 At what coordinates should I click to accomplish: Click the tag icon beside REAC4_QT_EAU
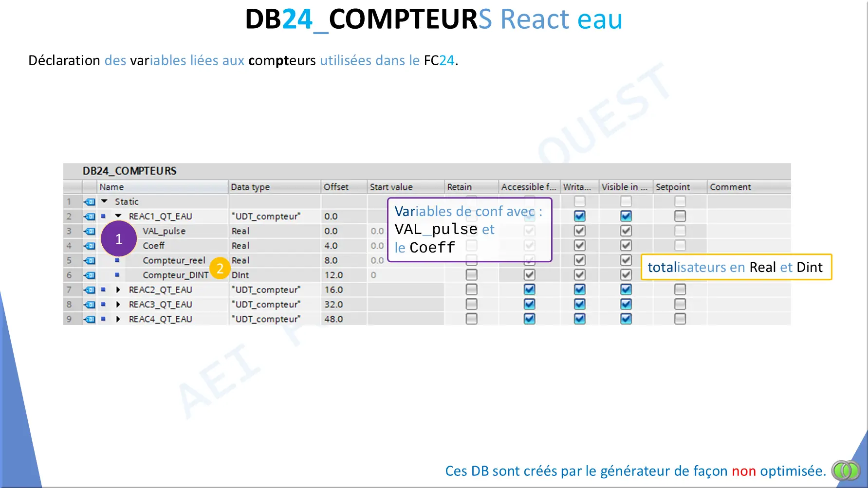pyautogui.click(x=90, y=319)
